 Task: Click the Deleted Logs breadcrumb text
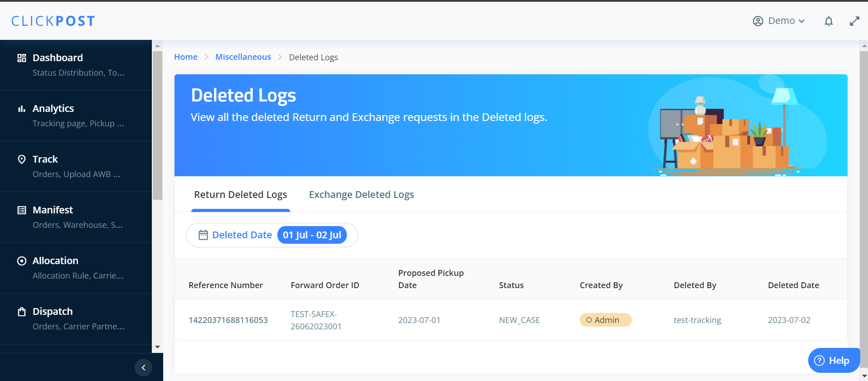pos(313,58)
